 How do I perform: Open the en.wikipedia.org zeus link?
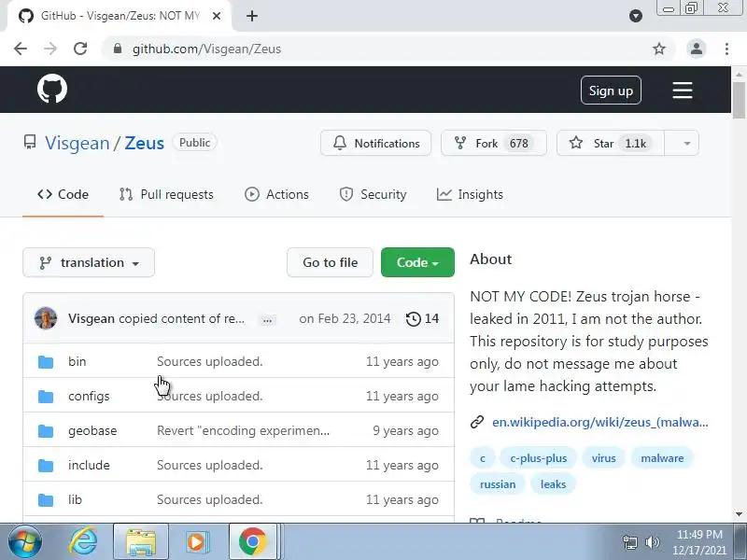599,423
